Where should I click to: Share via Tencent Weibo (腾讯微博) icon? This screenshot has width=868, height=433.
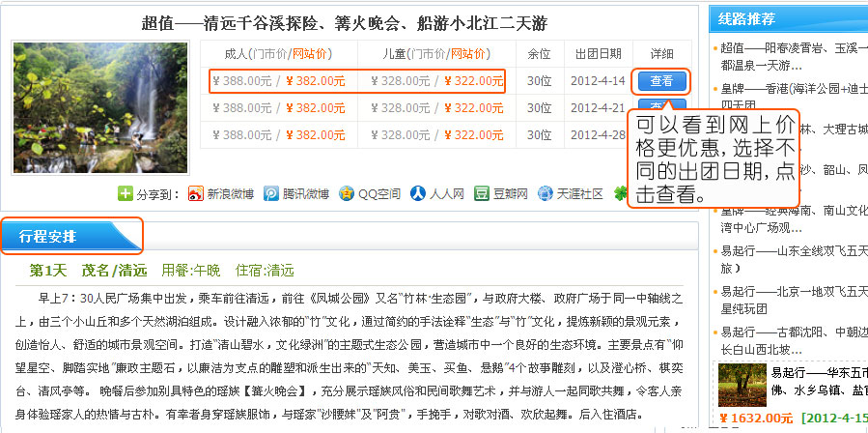pyautogui.click(x=272, y=194)
